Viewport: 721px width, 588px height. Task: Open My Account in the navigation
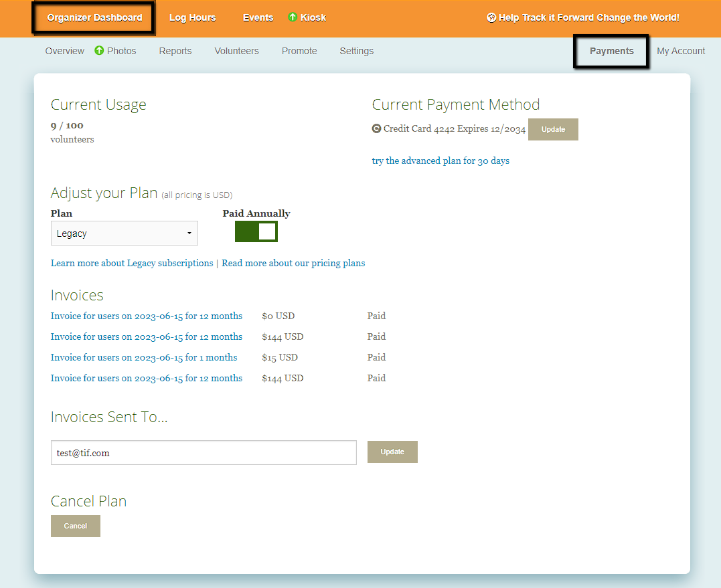coord(681,52)
